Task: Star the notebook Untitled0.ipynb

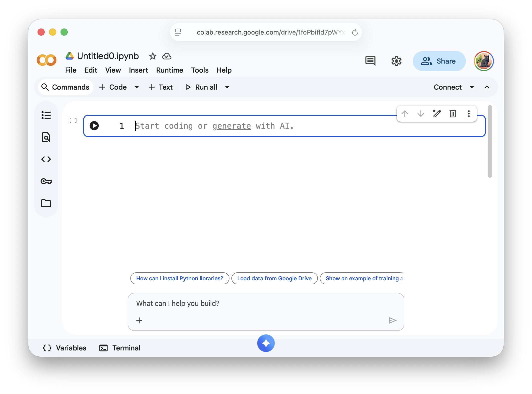Action: pyautogui.click(x=153, y=56)
